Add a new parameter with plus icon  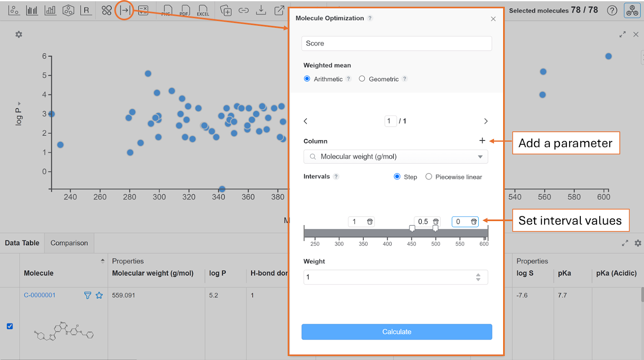coord(482,141)
